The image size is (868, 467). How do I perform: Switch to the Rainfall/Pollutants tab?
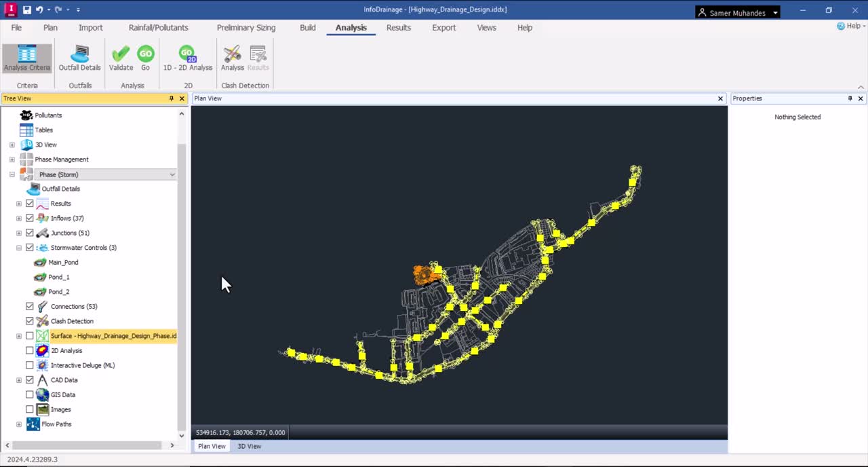pyautogui.click(x=159, y=28)
